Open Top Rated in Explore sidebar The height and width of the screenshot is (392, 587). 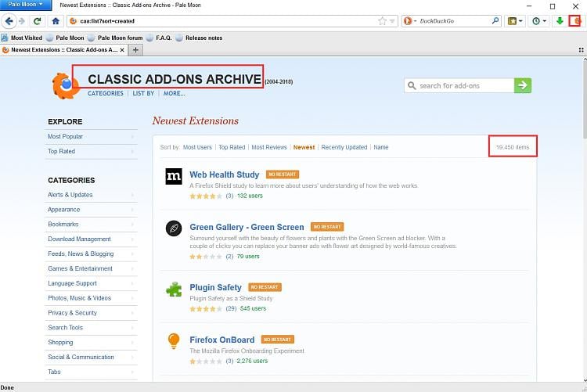[x=91, y=151]
